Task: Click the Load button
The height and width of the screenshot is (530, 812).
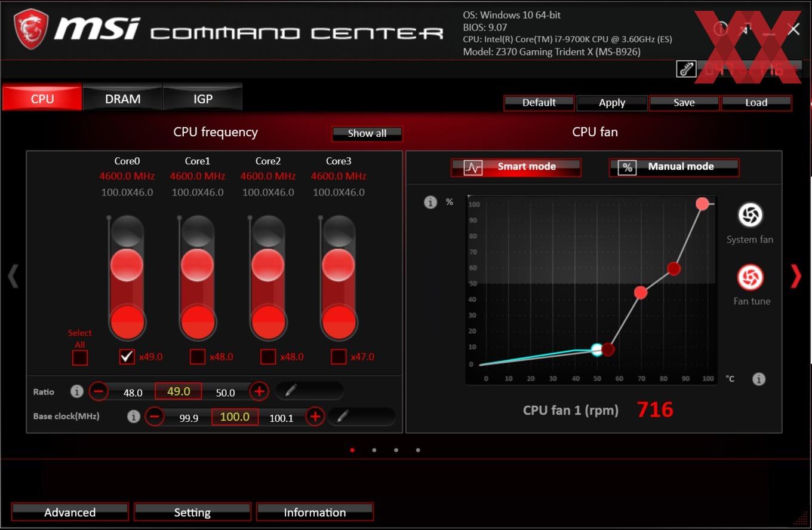Action: point(756,103)
